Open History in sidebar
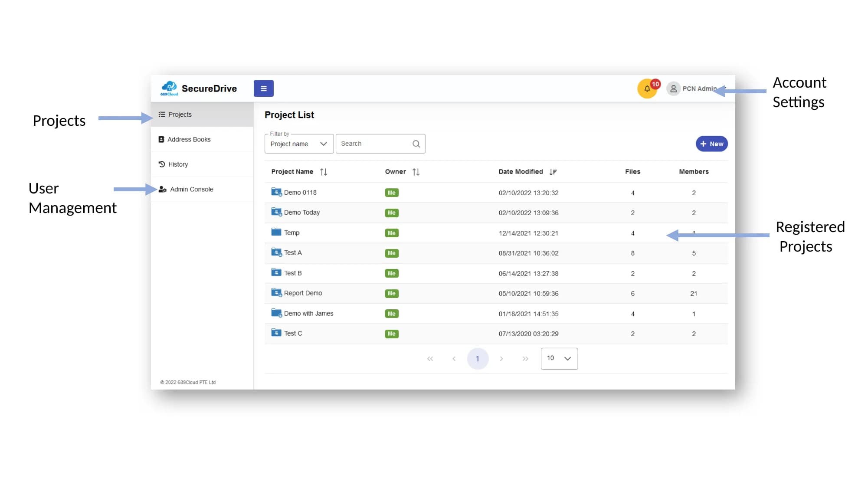 point(202,164)
